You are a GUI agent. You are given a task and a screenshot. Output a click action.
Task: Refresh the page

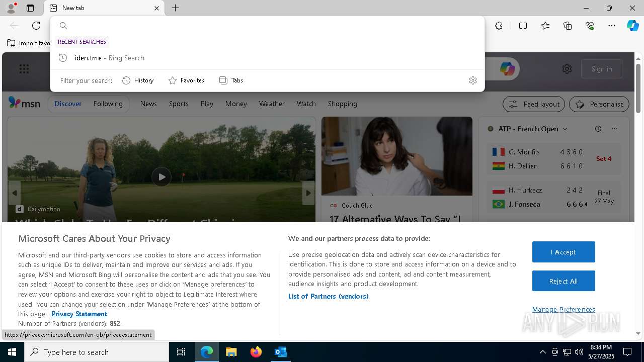(36, 26)
